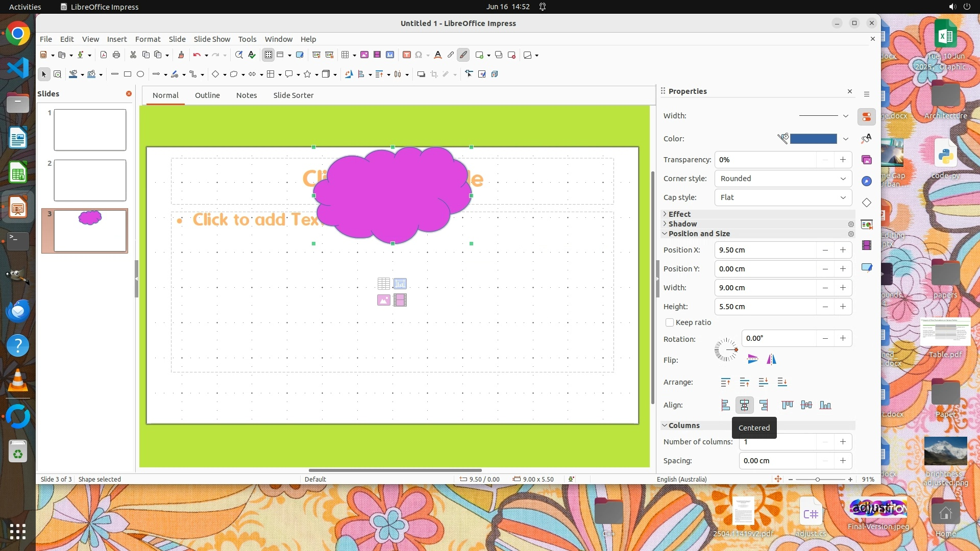Viewport: 980px width, 551px height.
Task: Click the Print toolbar icon
Action: pos(116,55)
